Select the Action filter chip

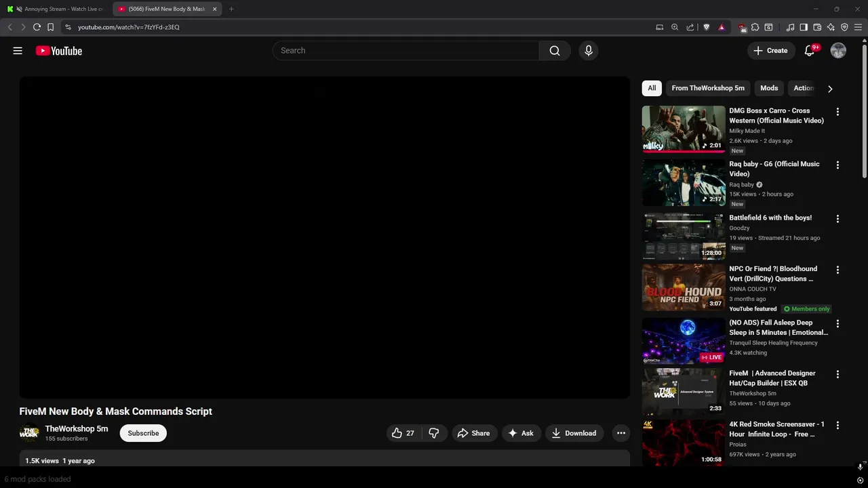point(804,88)
